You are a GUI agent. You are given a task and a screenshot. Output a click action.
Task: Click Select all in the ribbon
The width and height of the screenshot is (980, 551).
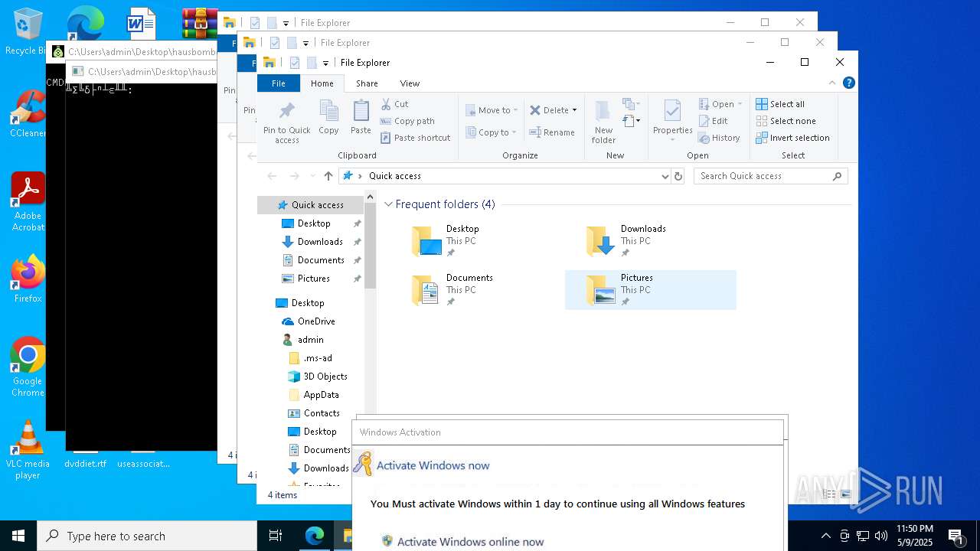point(779,104)
